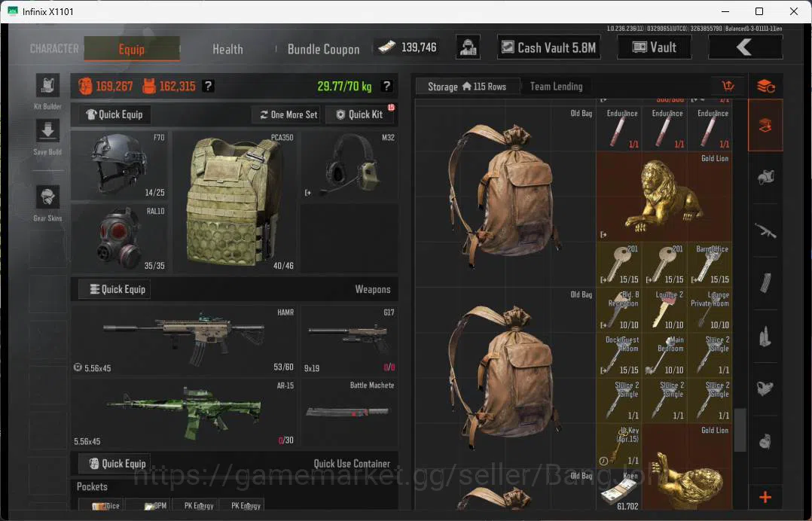Select the PCA350 body armor slot

[x=234, y=202]
